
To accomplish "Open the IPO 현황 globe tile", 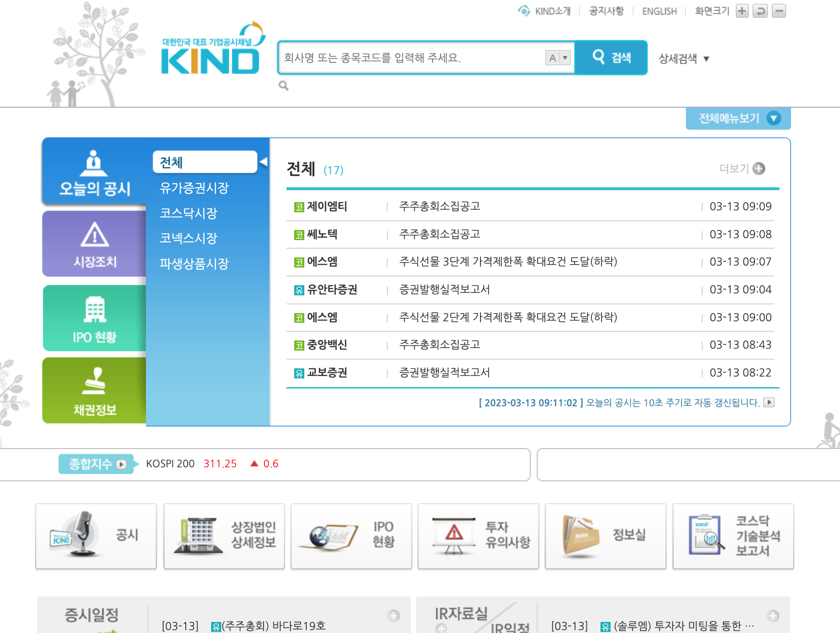I will point(351,536).
